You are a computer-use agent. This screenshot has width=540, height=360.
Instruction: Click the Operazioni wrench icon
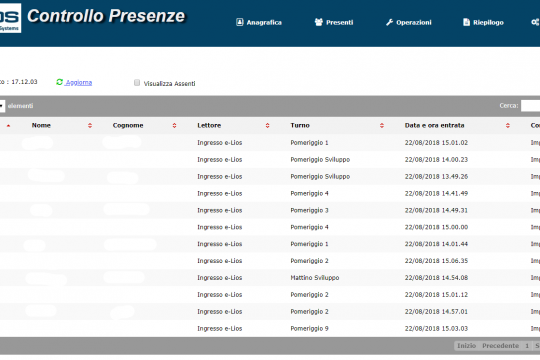click(390, 22)
